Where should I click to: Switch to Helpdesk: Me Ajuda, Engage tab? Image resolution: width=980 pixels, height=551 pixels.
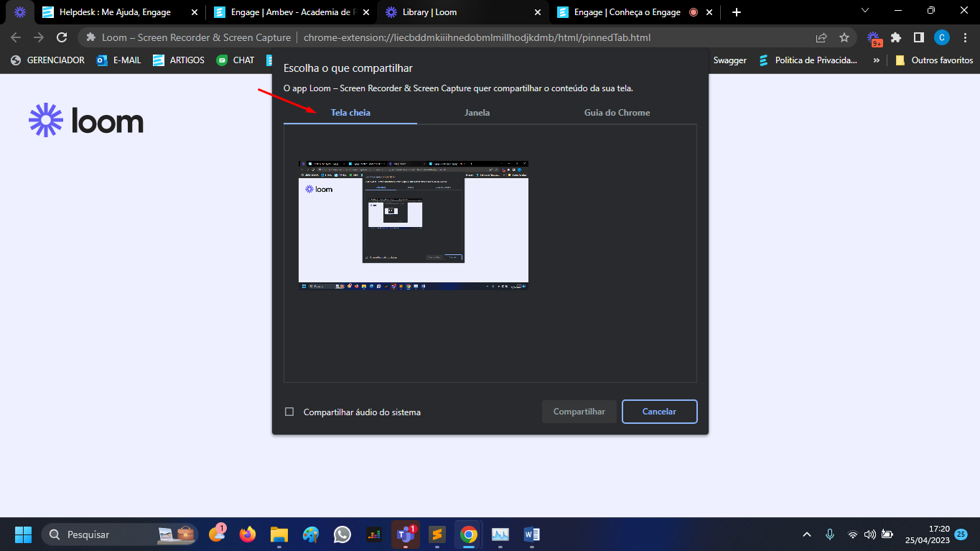tap(118, 12)
